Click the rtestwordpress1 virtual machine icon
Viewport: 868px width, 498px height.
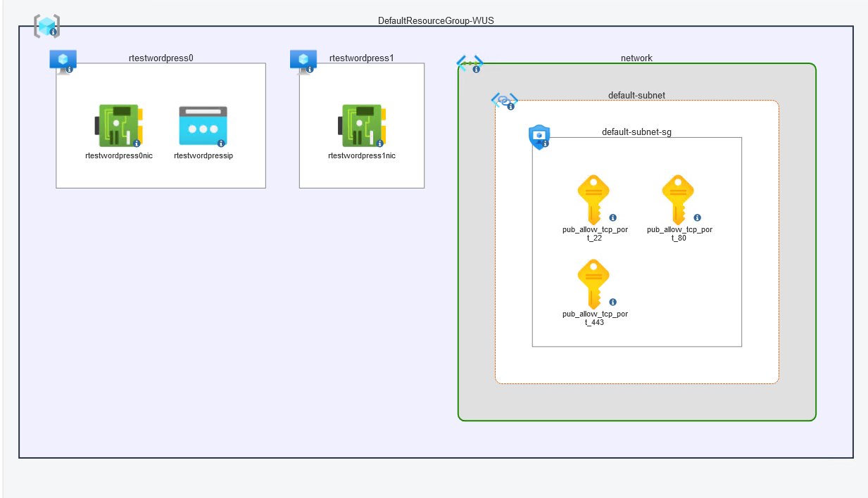pos(303,60)
